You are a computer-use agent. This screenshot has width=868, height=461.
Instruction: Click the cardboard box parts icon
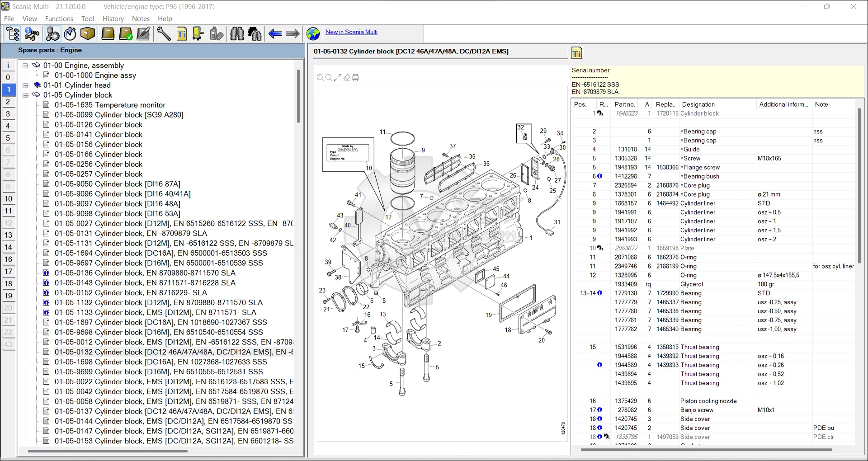(88, 34)
